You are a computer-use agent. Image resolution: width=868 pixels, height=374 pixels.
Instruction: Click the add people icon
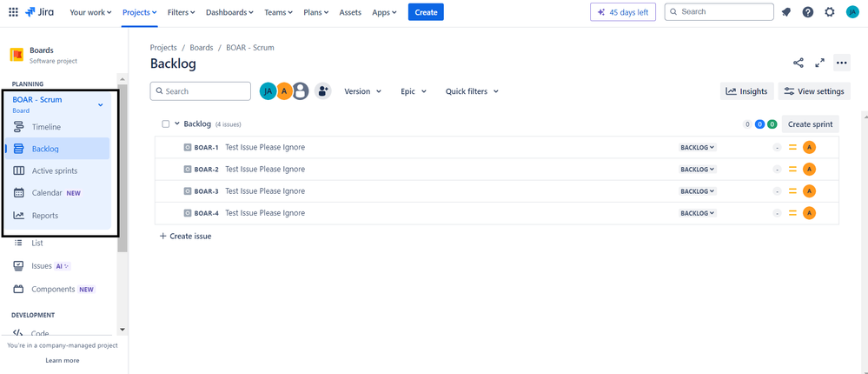[322, 90]
